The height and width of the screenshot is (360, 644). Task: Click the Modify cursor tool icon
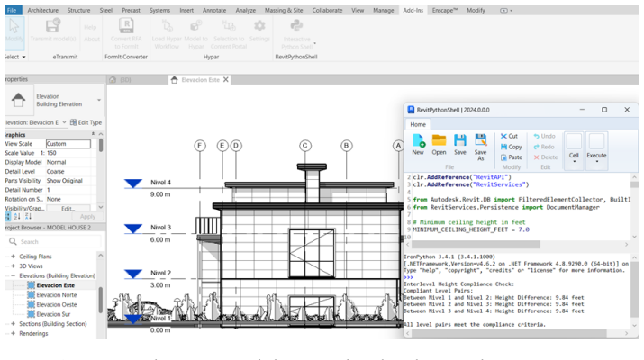coord(14,26)
